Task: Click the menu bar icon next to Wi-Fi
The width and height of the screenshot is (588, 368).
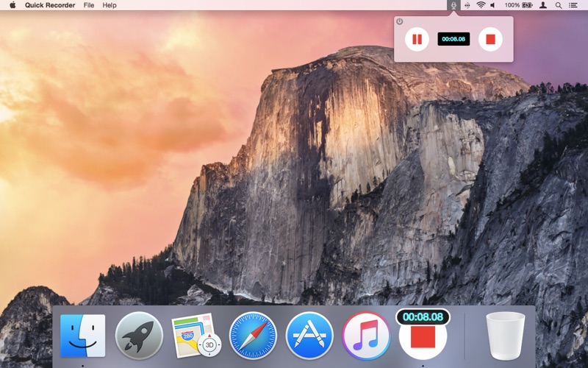Action: click(467, 5)
